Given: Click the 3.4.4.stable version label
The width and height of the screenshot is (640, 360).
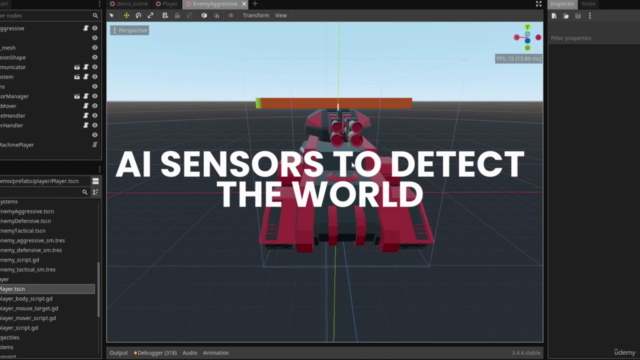Looking at the screenshot, I should pos(526,353).
